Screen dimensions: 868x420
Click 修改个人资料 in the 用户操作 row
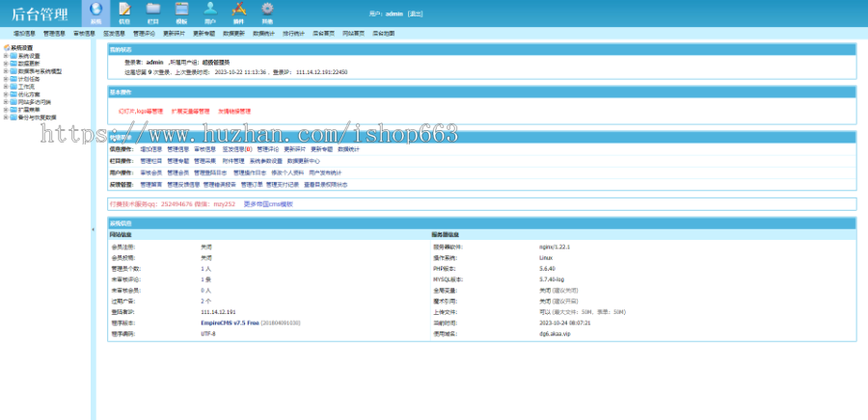point(287,173)
